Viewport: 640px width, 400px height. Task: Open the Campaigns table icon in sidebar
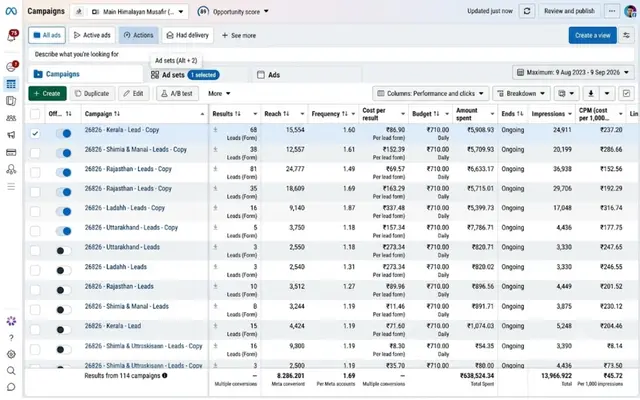11,84
